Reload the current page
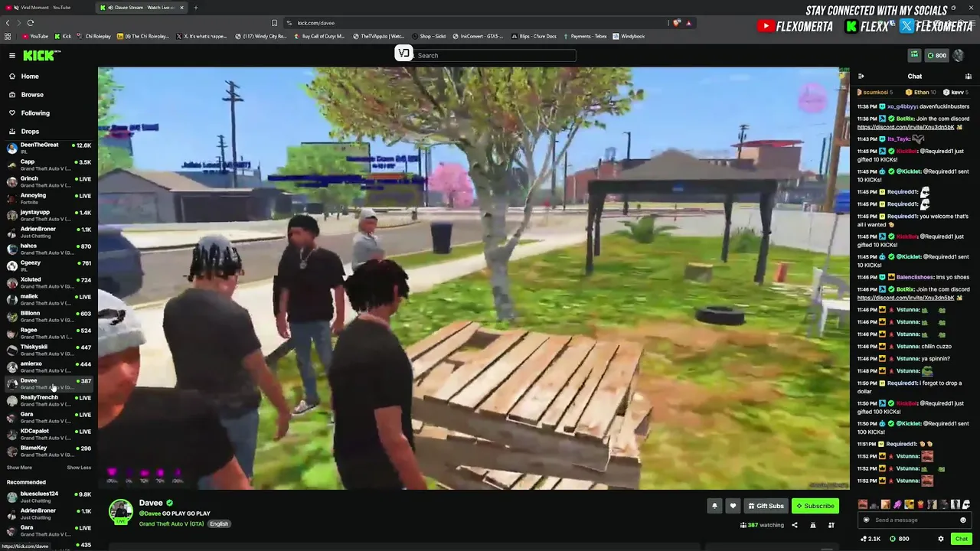Image resolution: width=980 pixels, height=551 pixels. coord(31,23)
